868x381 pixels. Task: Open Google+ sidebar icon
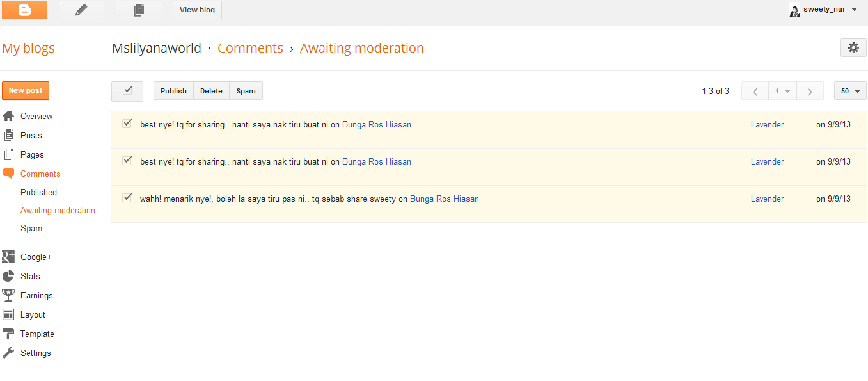8,257
